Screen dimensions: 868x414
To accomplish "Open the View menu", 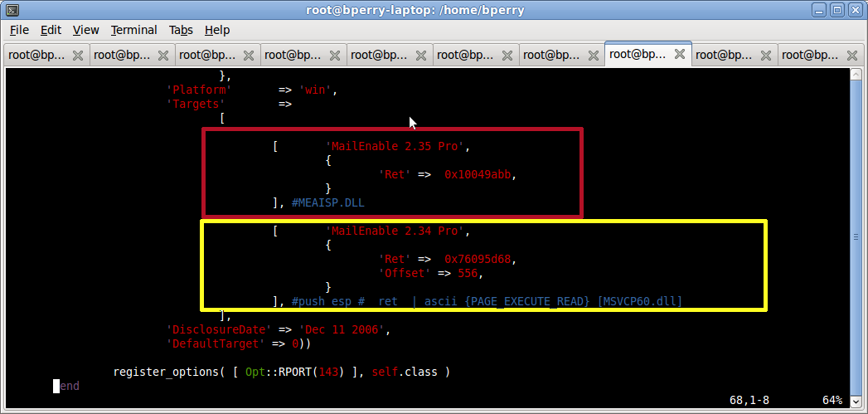I will pos(85,30).
